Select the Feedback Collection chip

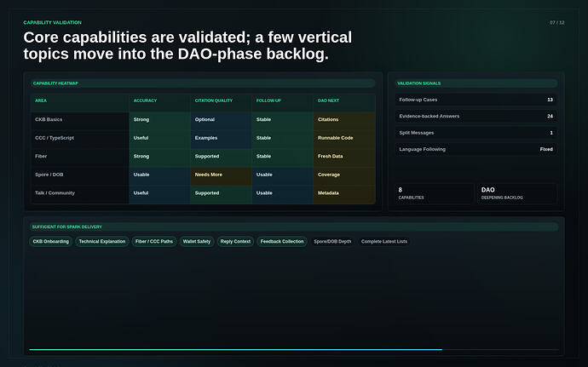(282, 242)
